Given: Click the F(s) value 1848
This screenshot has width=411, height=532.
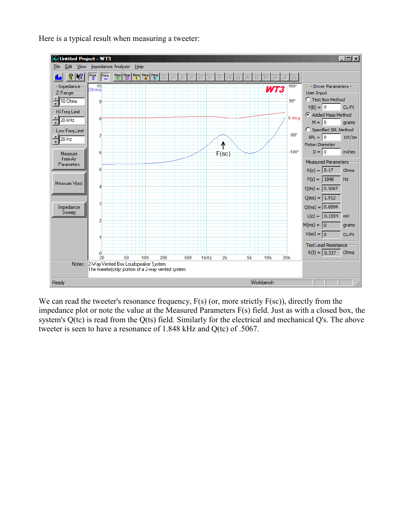Looking at the screenshot, I should [x=331, y=179].
